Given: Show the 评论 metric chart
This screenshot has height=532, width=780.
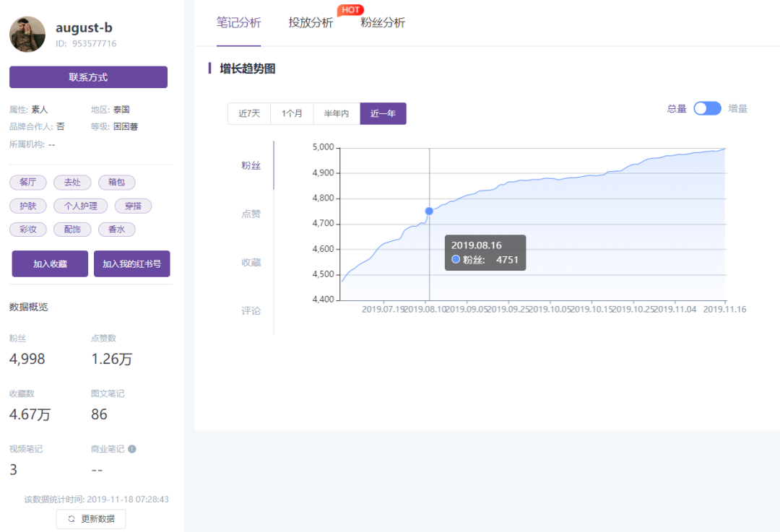Looking at the screenshot, I should pyautogui.click(x=251, y=311).
